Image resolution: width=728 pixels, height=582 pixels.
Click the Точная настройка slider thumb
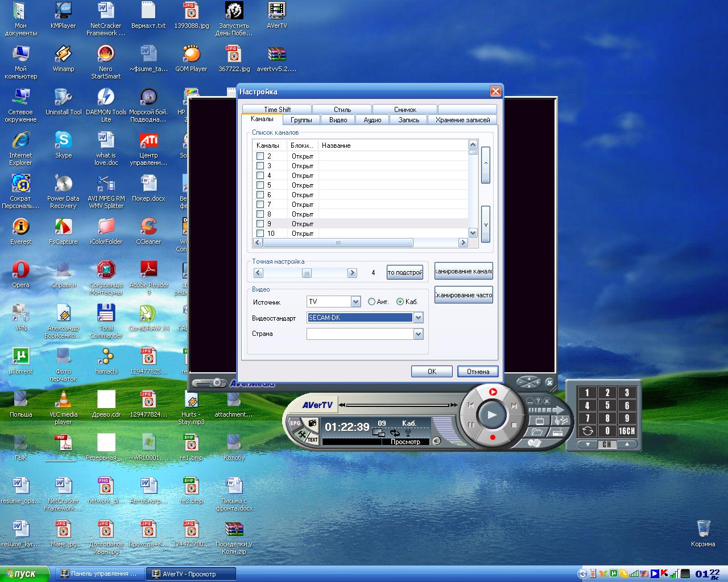[307, 273]
